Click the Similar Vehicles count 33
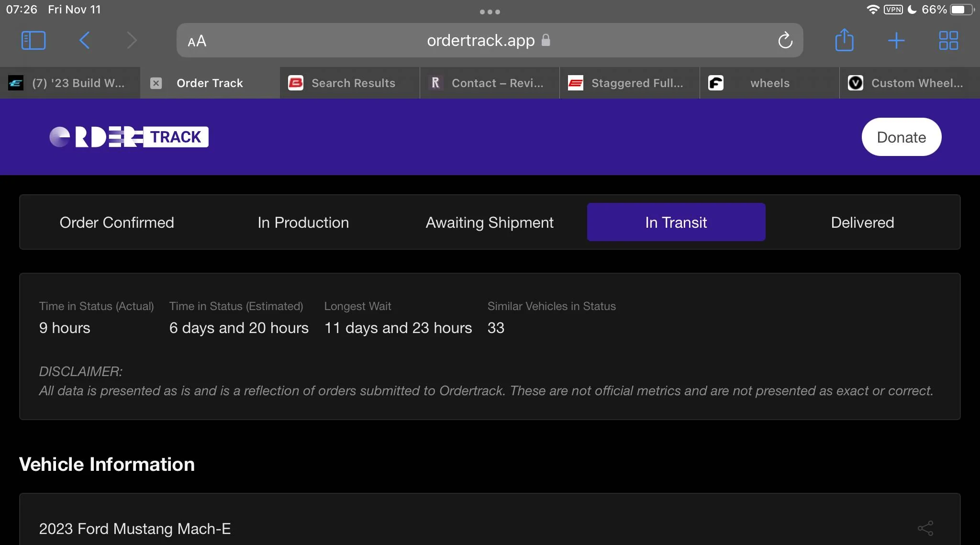This screenshot has height=545, width=980. [x=496, y=328]
